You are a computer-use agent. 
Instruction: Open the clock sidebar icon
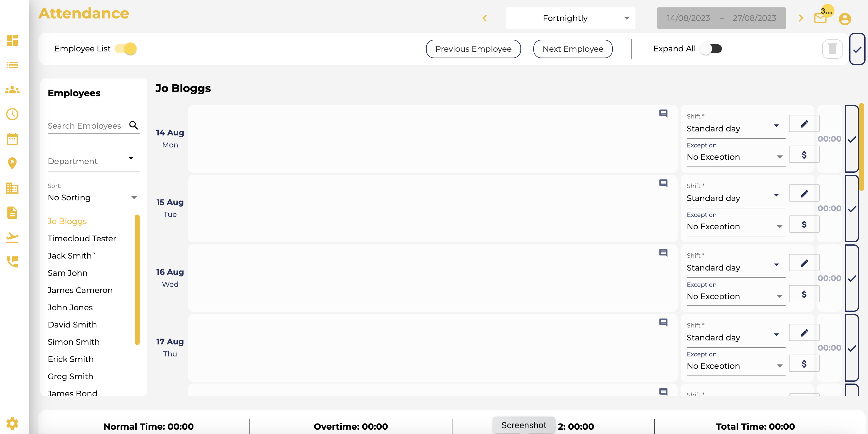pyautogui.click(x=12, y=114)
